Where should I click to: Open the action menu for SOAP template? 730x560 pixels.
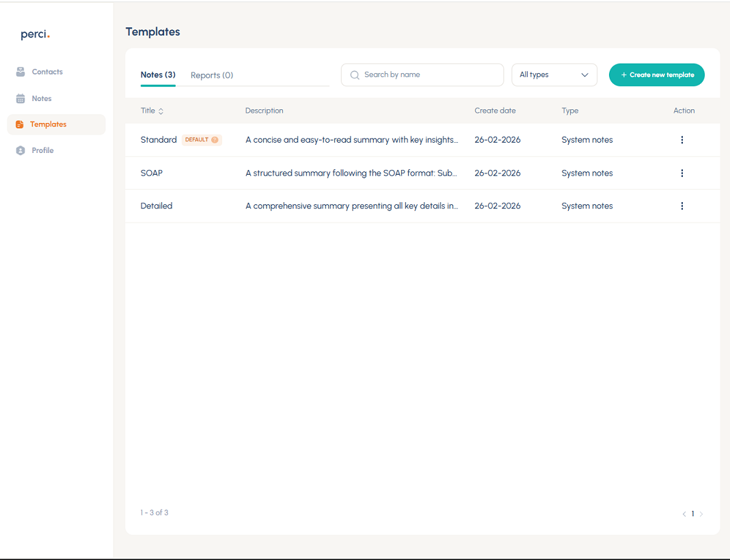pyautogui.click(x=682, y=173)
